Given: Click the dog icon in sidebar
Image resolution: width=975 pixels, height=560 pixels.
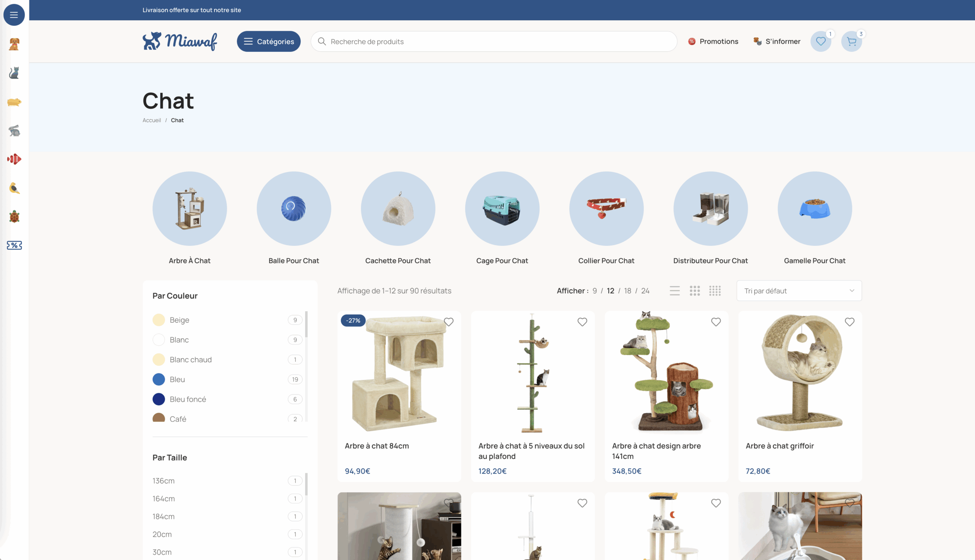Looking at the screenshot, I should 14,44.
